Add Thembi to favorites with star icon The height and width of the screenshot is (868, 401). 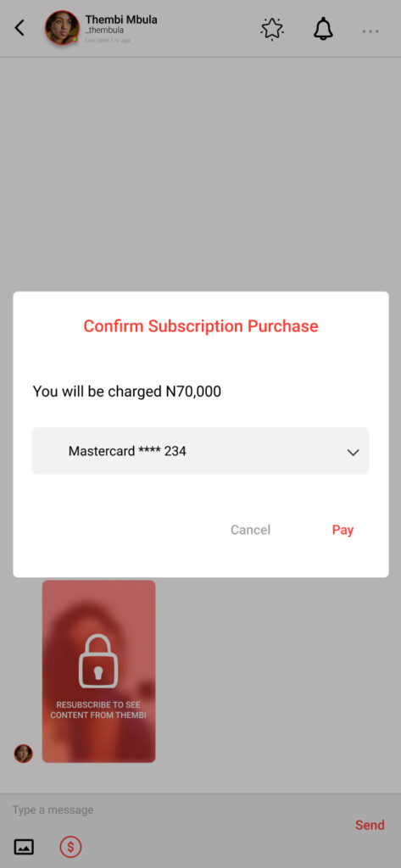[272, 29]
